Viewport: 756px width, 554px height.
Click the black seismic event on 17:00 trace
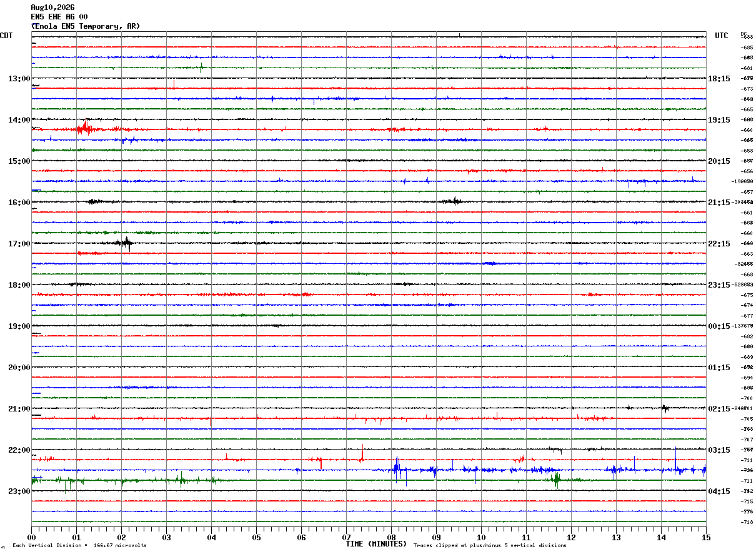(x=124, y=243)
